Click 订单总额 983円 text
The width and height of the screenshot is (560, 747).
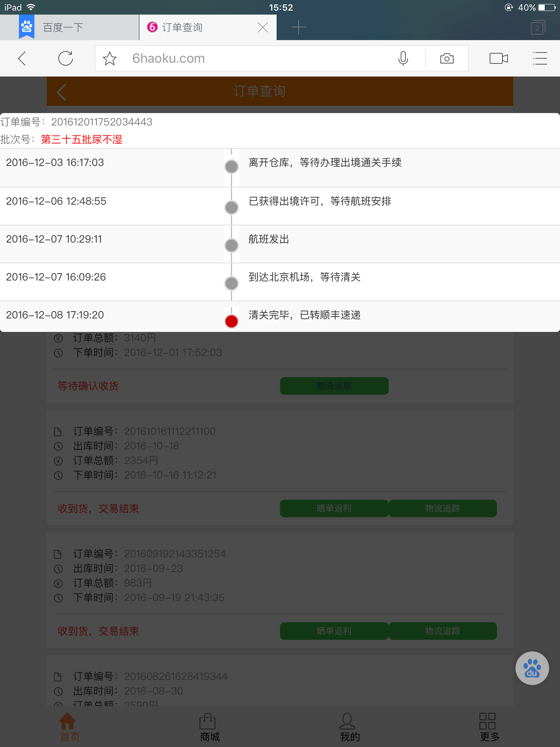pyautogui.click(x=112, y=583)
